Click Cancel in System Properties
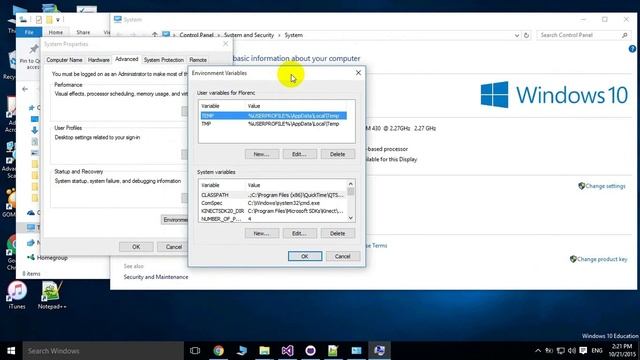The height and width of the screenshot is (360, 640). (174, 247)
